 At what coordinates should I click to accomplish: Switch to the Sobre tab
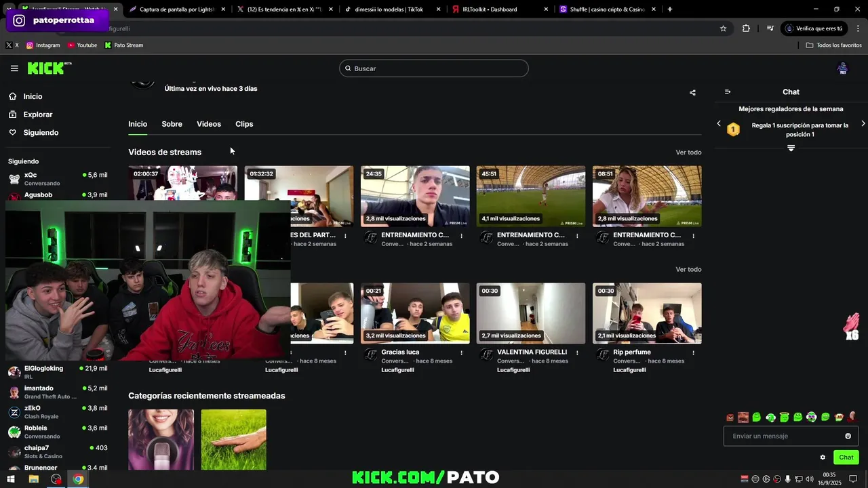[x=172, y=124]
